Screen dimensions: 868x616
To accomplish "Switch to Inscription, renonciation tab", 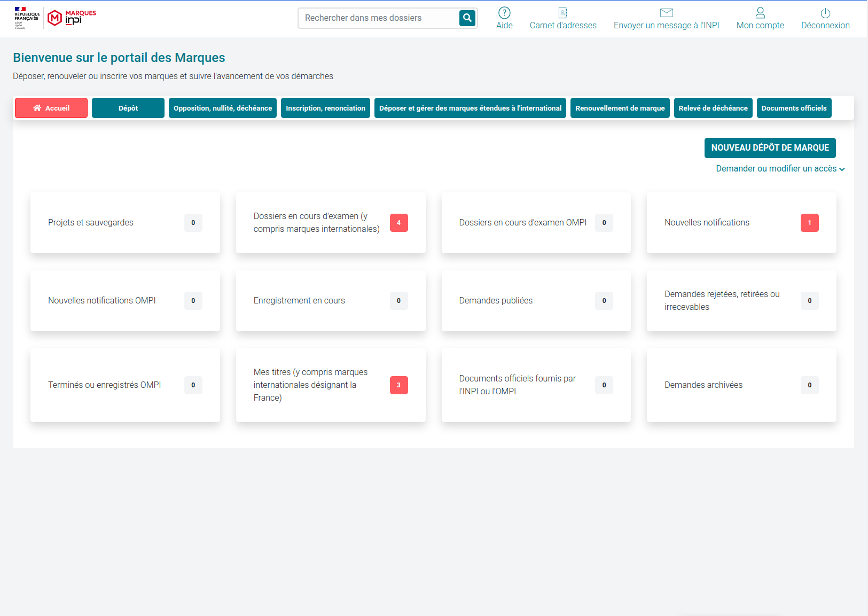I will (325, 108).
